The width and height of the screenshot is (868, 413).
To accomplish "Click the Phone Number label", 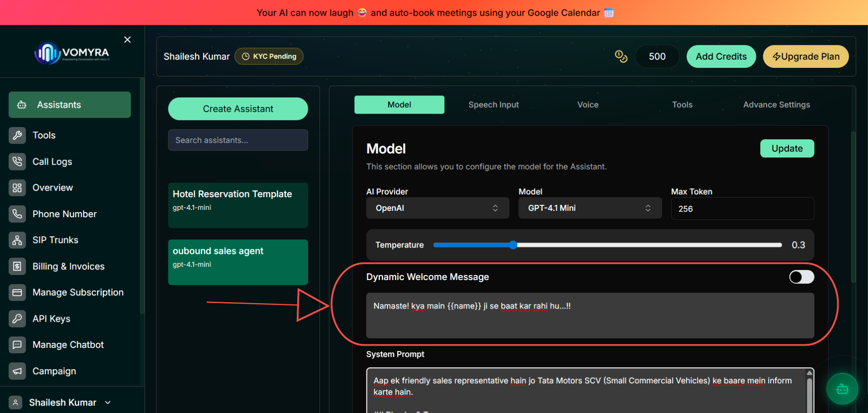I will pyautogui.click(x=64, y=214).
